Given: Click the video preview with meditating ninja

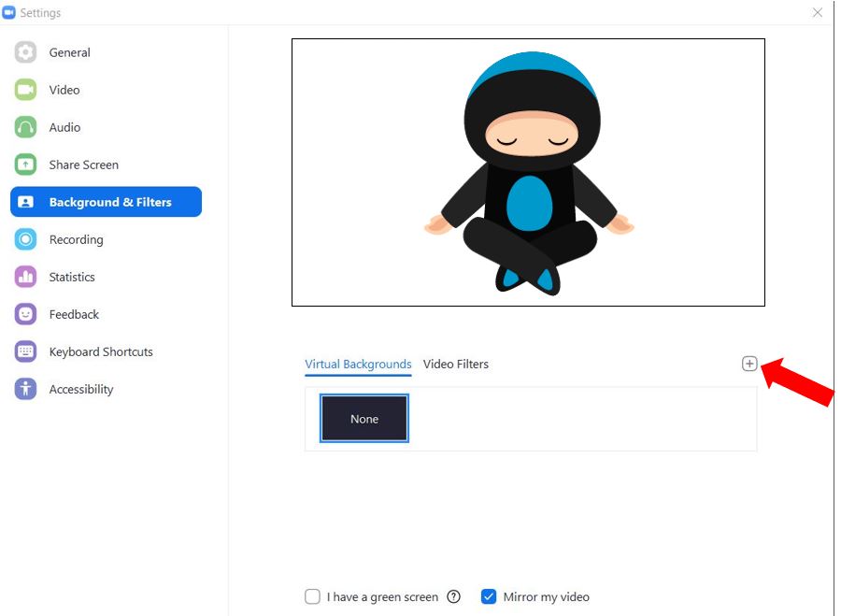Looking at the screenshot, I should pyautogui.click(x=528, y=172).
